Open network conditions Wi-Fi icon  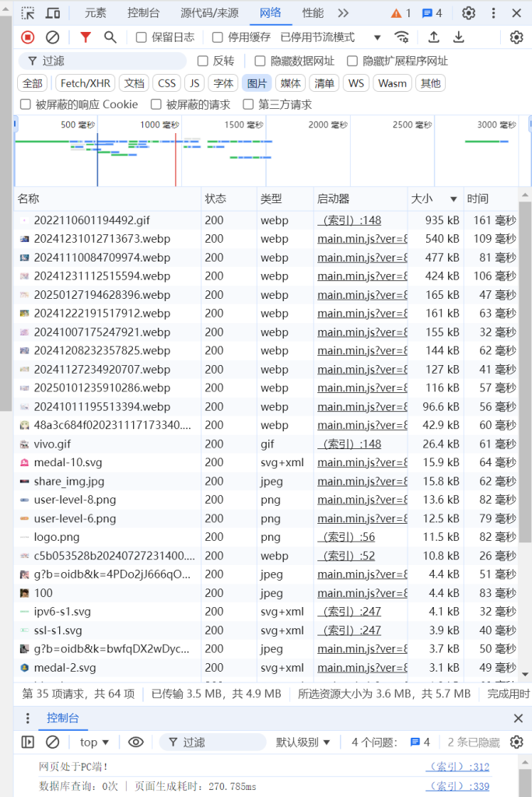point(401,37)
